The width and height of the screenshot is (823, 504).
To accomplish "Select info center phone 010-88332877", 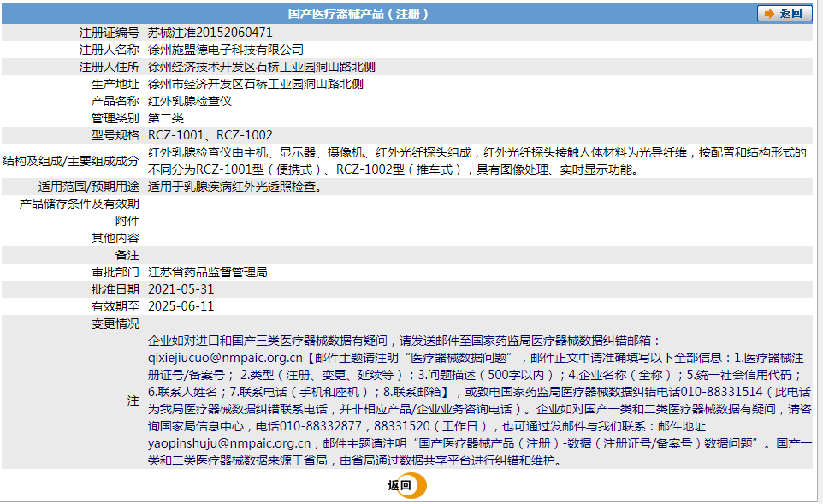I will coord(321,426).
